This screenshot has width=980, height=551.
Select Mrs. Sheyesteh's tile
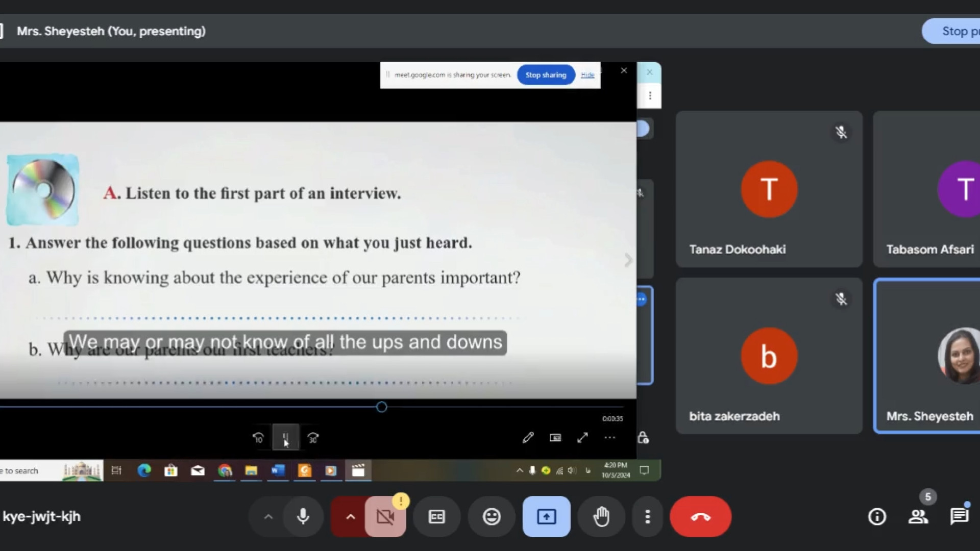coord(926,356)
